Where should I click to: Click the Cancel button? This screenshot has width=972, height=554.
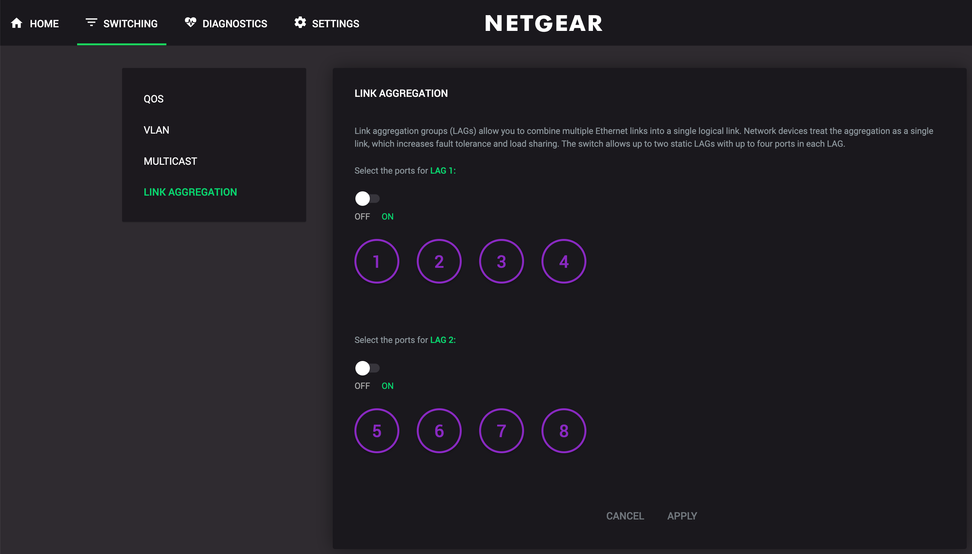point(625,516)
